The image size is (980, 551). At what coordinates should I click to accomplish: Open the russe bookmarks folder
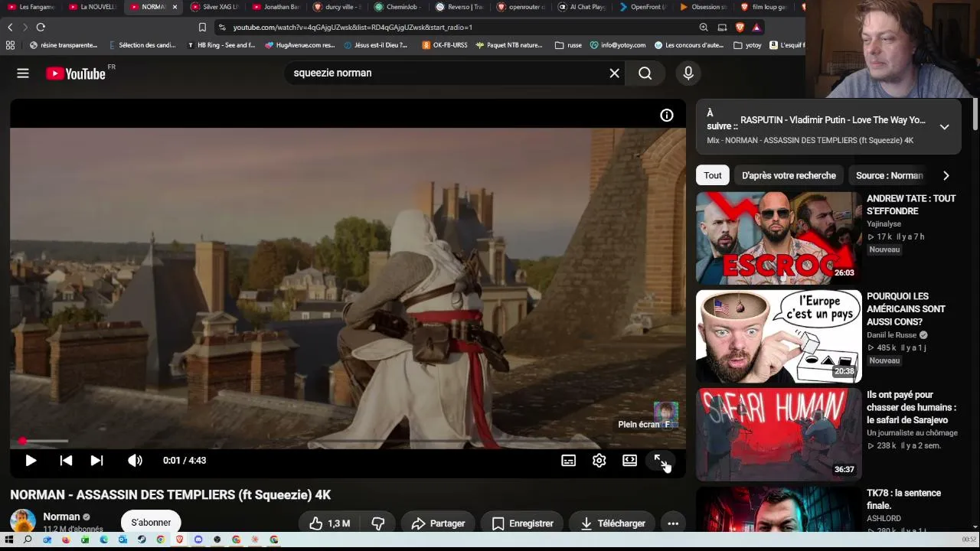(568, 45)
